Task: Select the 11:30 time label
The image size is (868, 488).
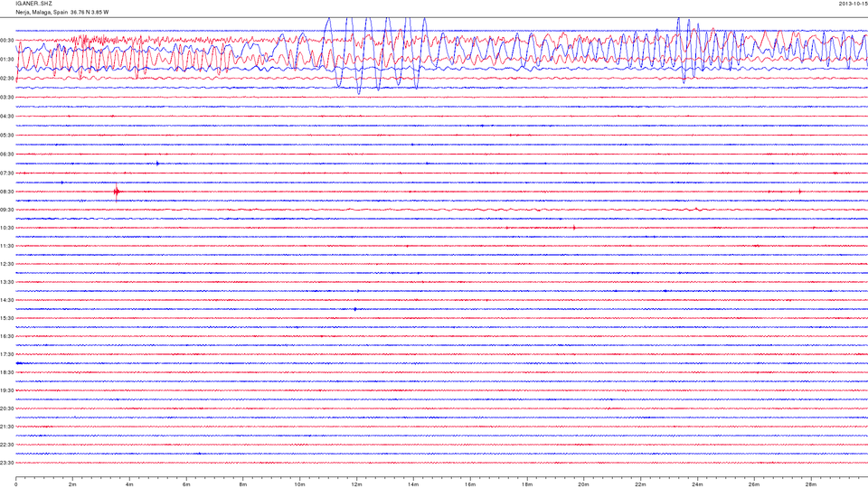Action: pos(7,246)
